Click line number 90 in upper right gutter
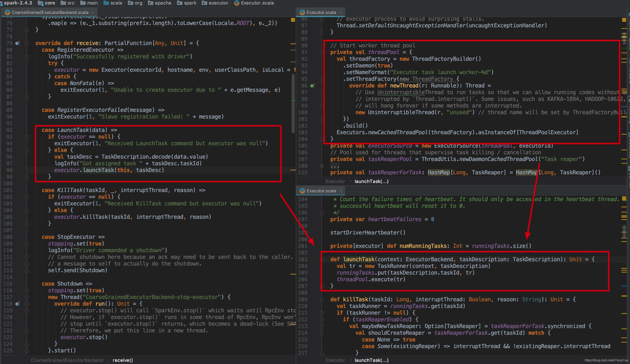This screenshot has height=364, width=630. point(304,46)
